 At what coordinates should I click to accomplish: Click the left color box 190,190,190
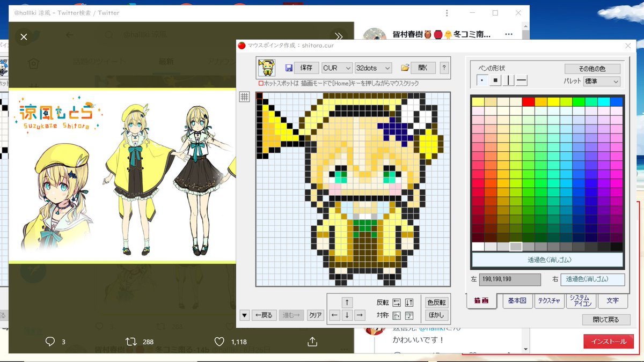click(x=510, y=279)
